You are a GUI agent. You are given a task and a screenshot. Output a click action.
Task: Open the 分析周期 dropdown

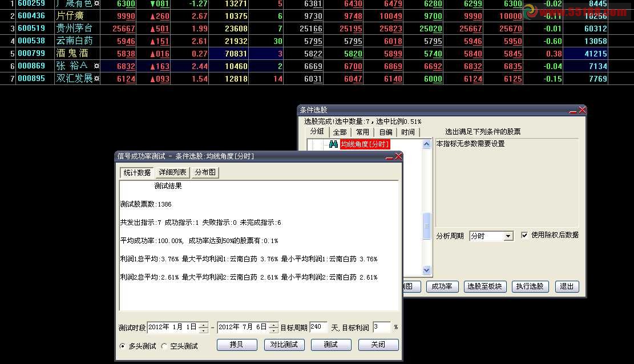(508, 236)
